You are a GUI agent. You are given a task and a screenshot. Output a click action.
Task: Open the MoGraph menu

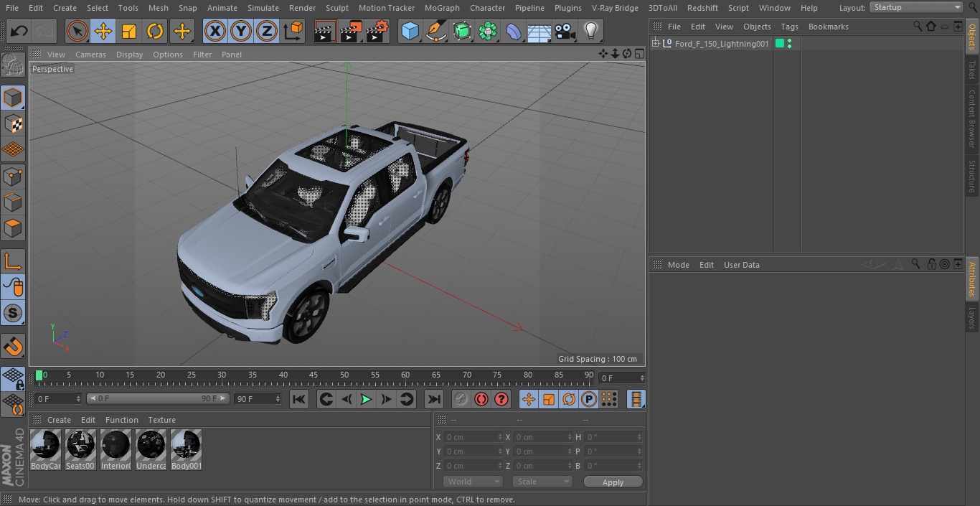click(x=442, y=8)
